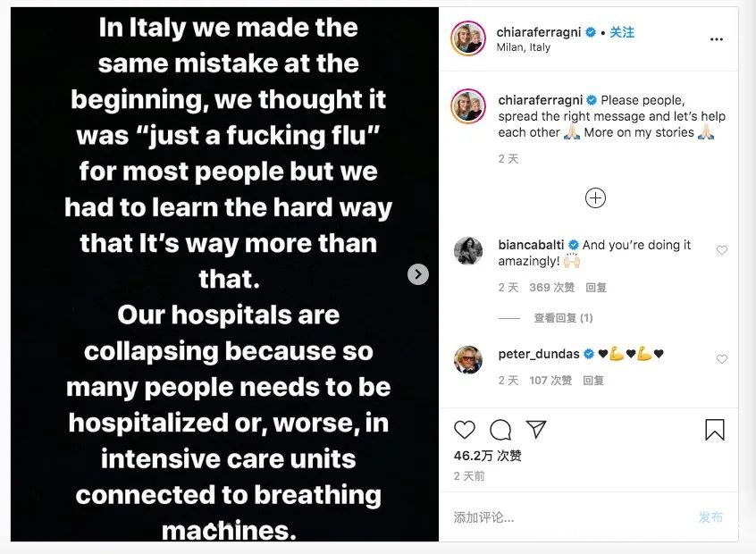Open peter_dundas avatar picture
The height and width of the screenshot is (554, 756).
(468, 359)
